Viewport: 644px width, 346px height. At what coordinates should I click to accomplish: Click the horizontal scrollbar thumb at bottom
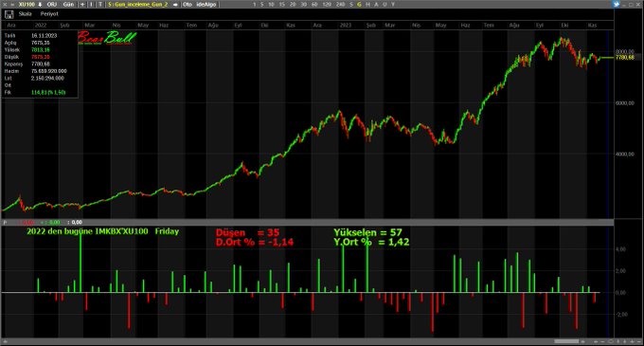tap(566, 341)
